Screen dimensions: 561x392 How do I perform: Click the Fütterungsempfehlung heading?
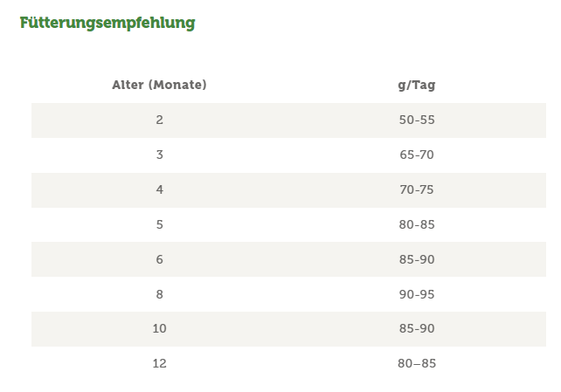click(107, 23)
